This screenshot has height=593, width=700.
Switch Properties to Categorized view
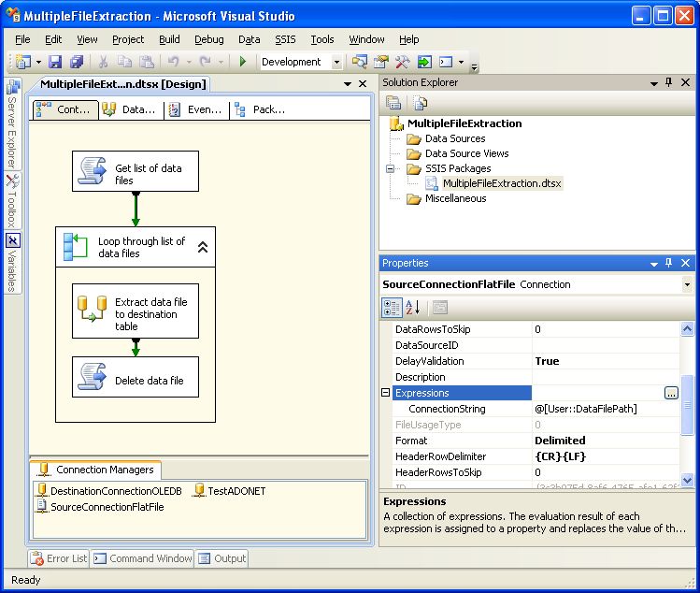[392, 308]
